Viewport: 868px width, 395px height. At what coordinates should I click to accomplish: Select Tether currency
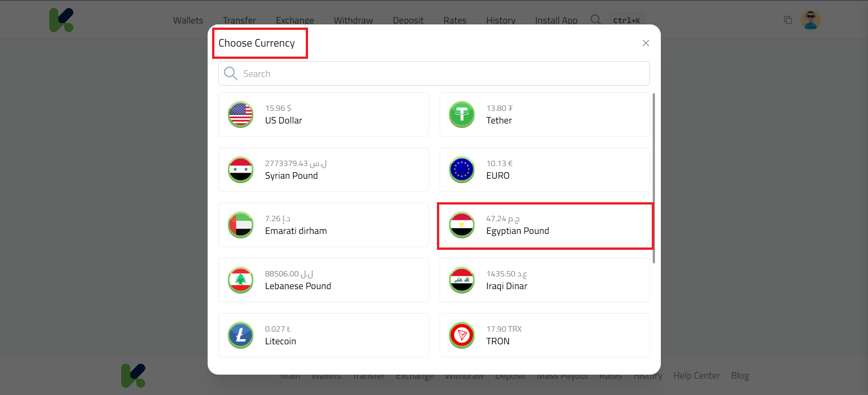[x=545, y=114]
